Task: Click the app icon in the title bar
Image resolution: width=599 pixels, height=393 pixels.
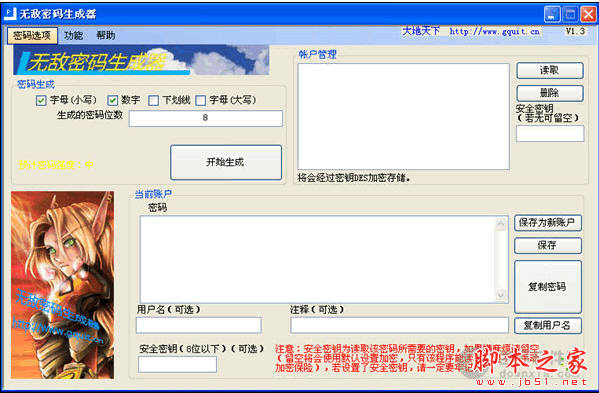Action: [9, 13]
